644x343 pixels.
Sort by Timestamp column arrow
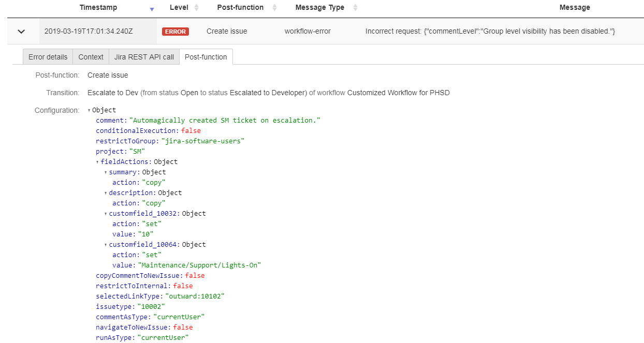point(152,9)
